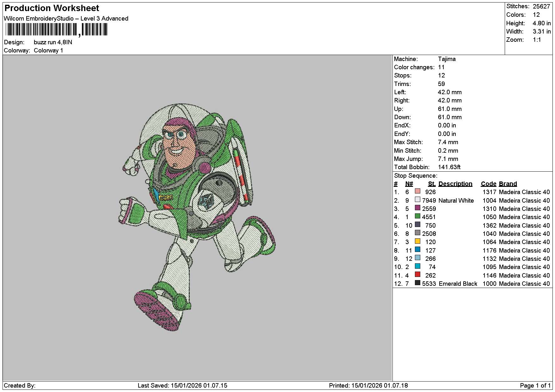Click stitch count '7949' in stop 2
The image size is (555, 392).
point(429,201)
